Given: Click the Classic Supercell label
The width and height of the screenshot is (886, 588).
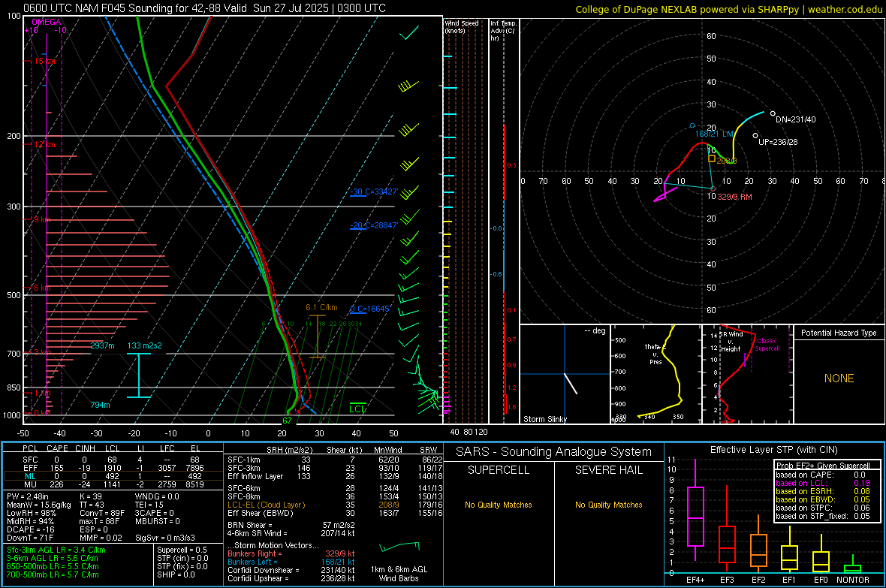Looking at the screenshot, I should (x=767, y=345).
